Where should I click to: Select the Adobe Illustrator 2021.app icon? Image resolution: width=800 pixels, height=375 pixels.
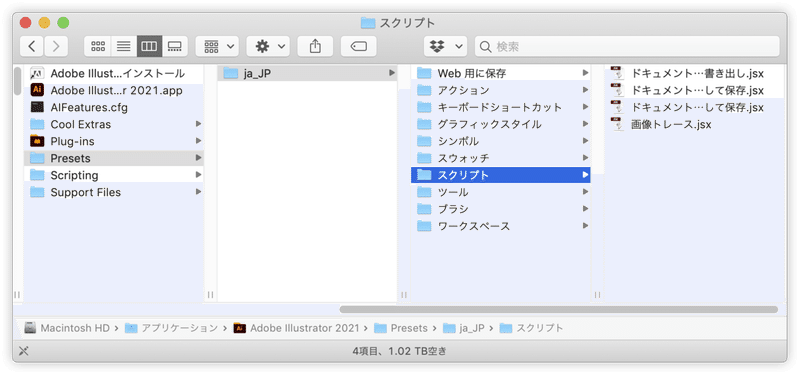click(x=37, y=90)
